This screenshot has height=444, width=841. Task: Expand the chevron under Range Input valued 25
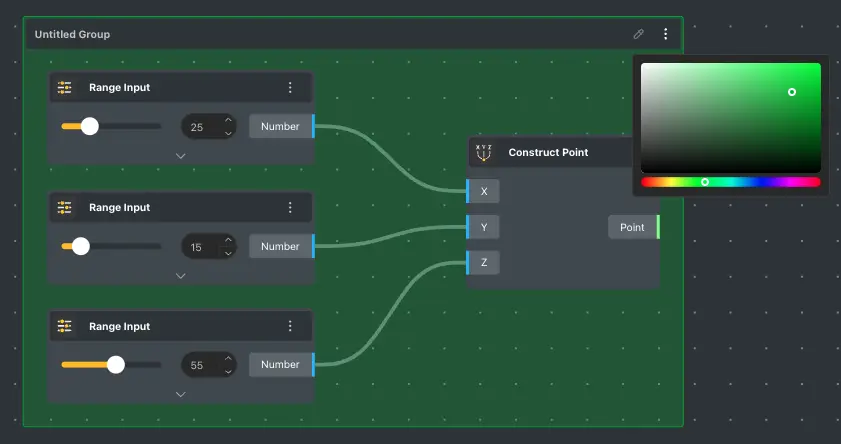point(181,156)
